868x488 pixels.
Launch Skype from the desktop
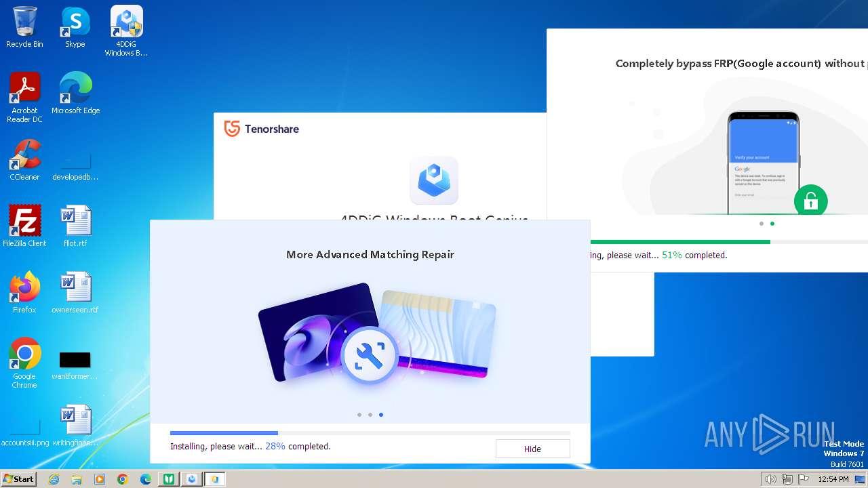coord(75,27)
